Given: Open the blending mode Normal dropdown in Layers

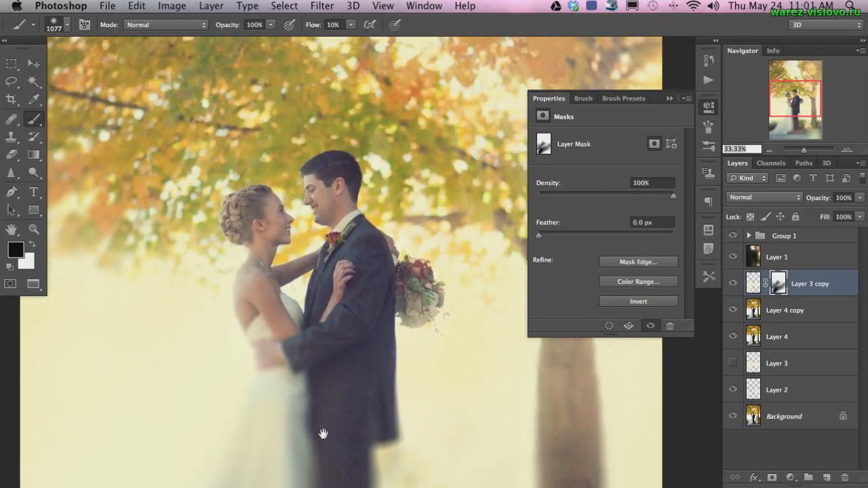Looking at the screenshot, I should pyautogui.click(x=764, y=197).
